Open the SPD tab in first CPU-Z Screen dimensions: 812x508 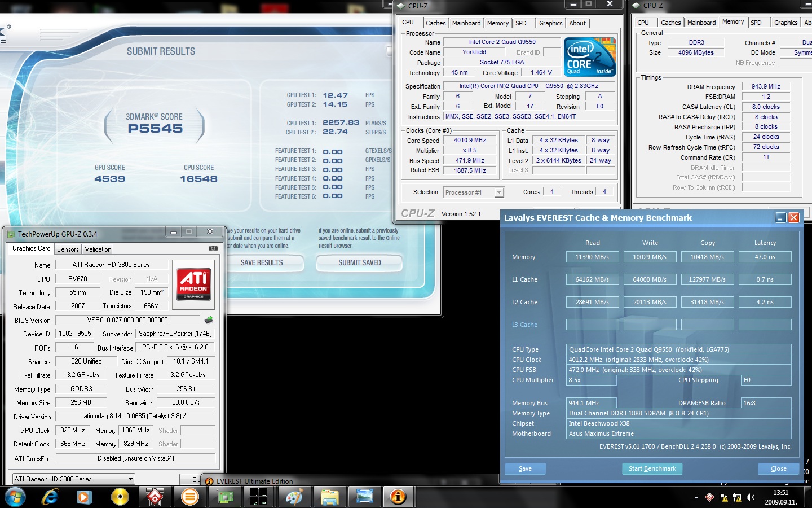tap(521, 23)
